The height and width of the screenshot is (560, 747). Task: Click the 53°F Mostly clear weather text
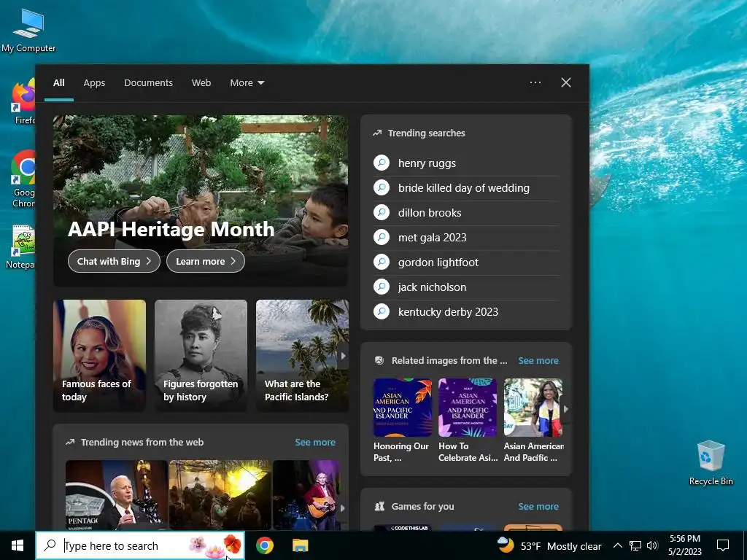[561, 546]
